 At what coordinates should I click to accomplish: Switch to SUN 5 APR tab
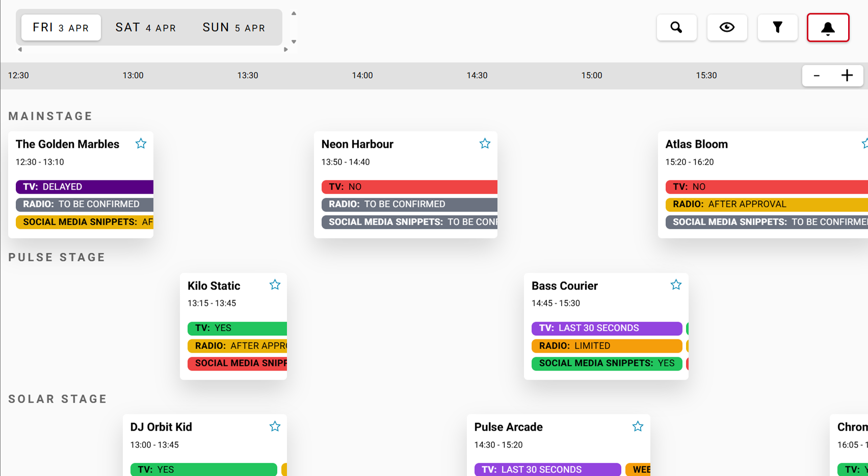click(x=233, y=28)
